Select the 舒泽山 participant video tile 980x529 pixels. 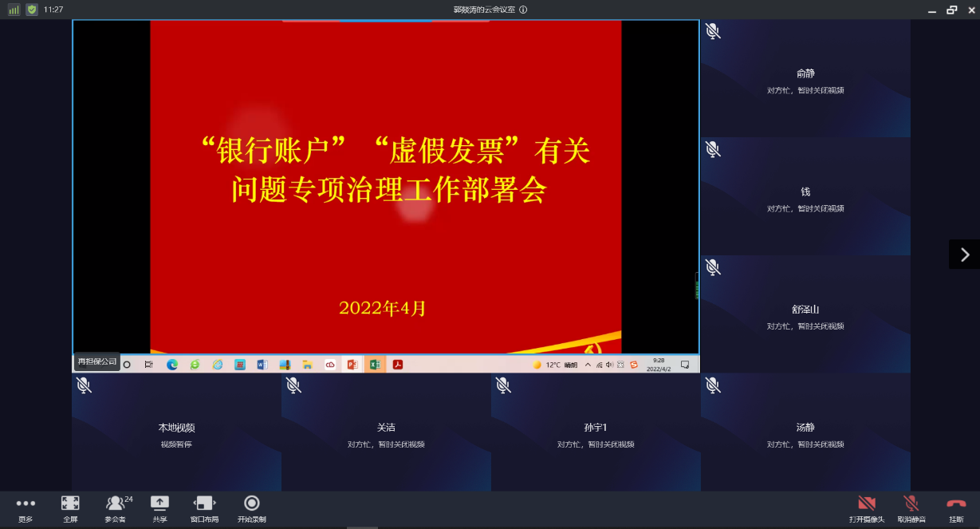pos(805,315)
